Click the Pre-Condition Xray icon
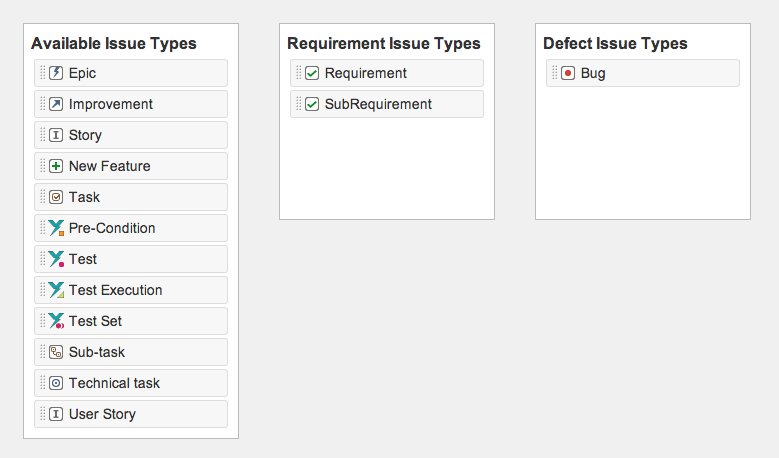 (x=56, y=228)
